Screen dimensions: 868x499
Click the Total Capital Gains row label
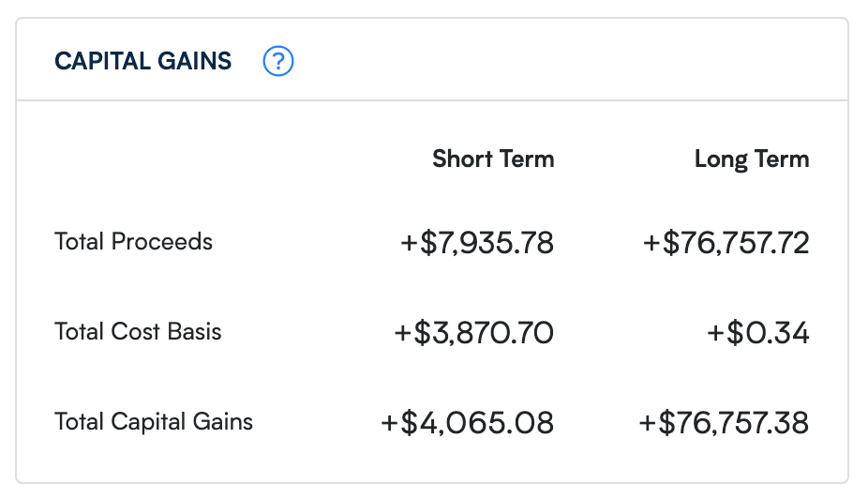154,422
